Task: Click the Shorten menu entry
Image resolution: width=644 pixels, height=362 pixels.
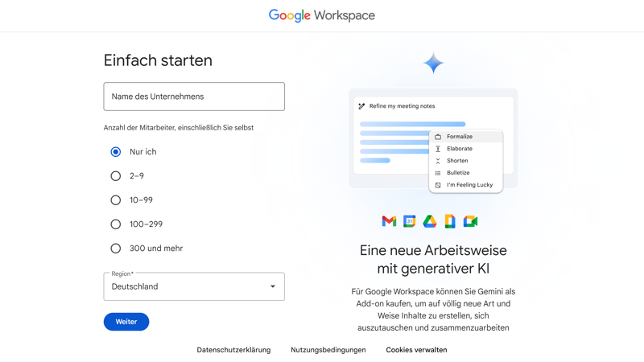Action: point(466,161)
